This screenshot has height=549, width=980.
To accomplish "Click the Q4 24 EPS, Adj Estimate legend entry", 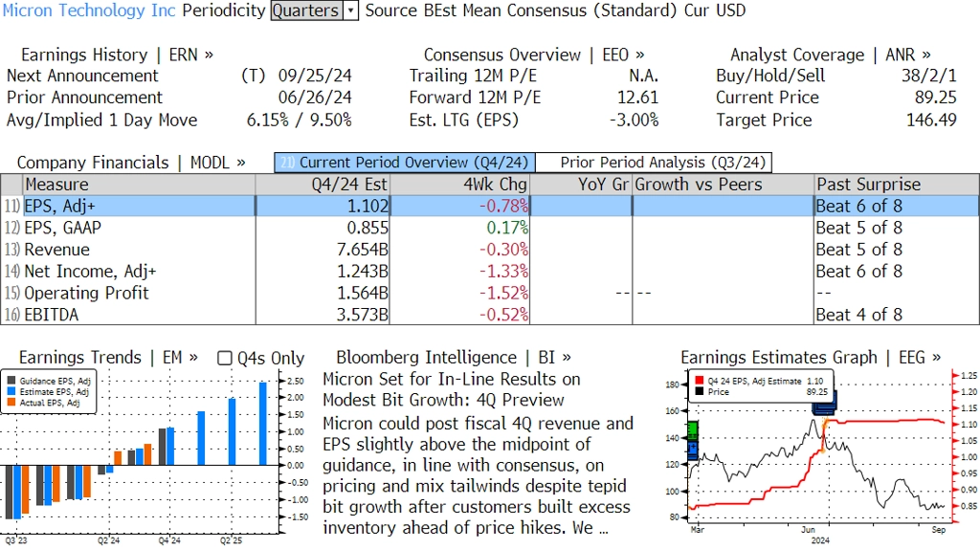I will 759,381.
